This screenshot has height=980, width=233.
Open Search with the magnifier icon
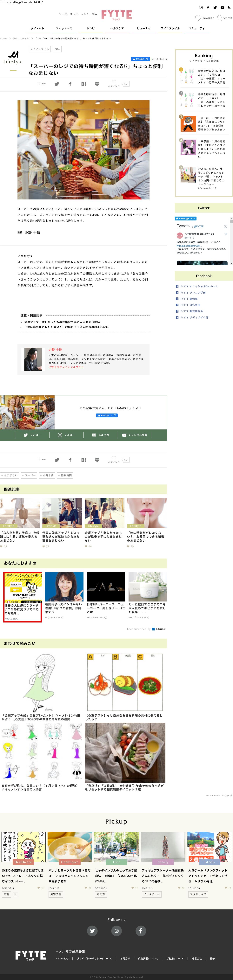click(224, 18)
